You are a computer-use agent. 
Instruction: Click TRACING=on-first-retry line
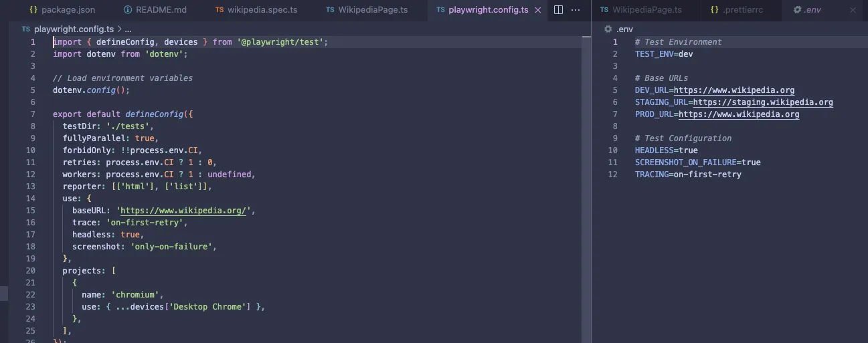(x=688, y=175)
